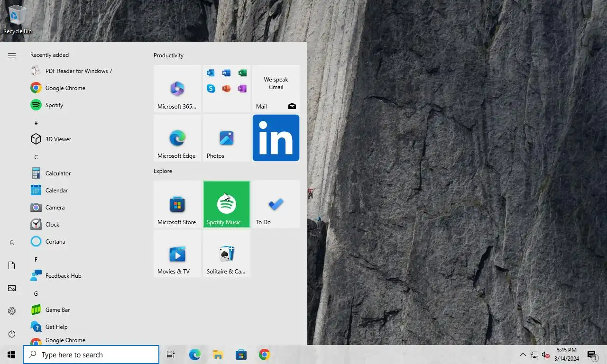Screen dimensions: 607x364
Task: Open Skype in the Office tile folder
Action: click(211, 89)
